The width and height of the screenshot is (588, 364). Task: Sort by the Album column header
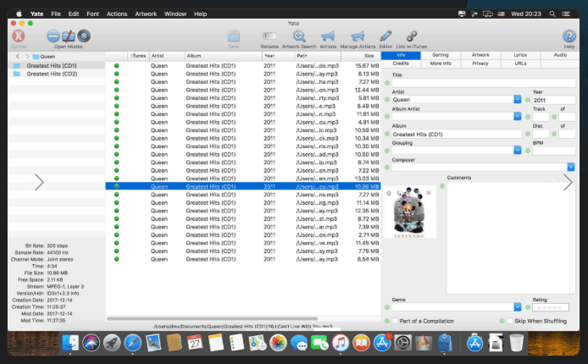223,56
